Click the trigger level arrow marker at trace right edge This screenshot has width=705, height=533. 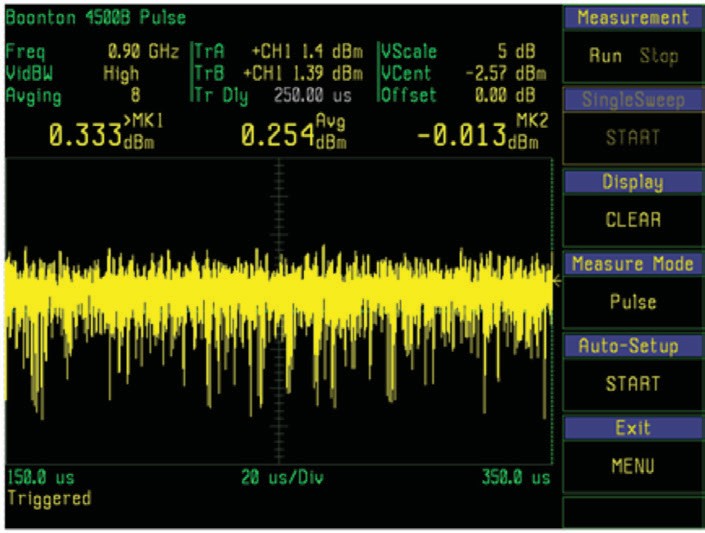tap(557, 282)
